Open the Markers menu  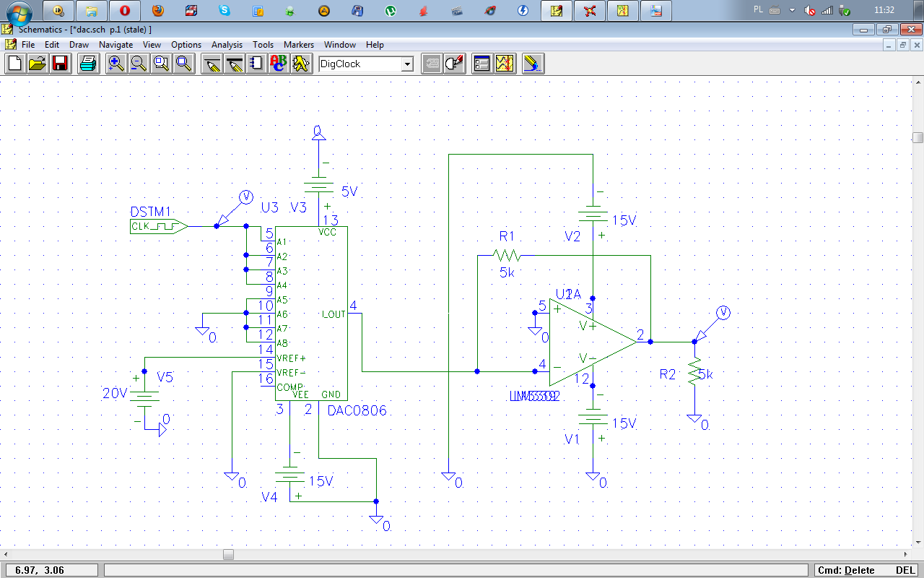point(298,45)
